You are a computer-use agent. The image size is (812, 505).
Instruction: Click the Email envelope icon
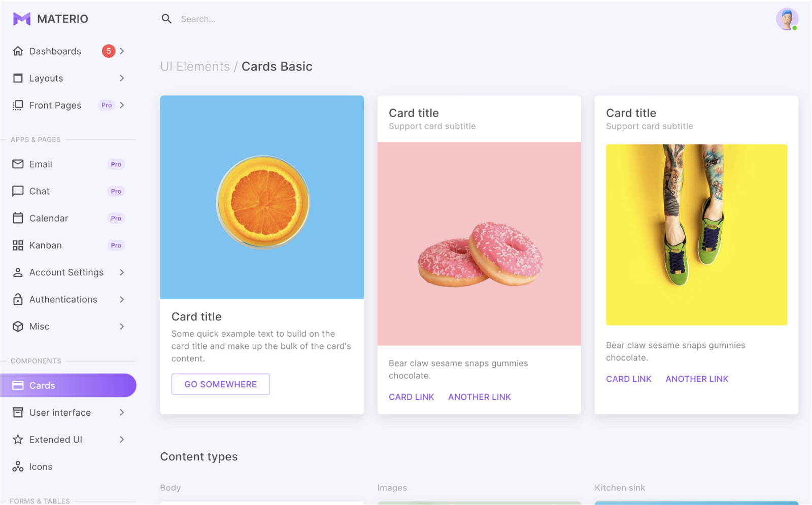(18, 164)
